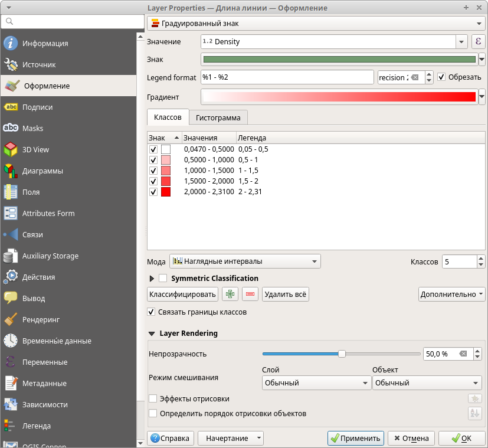This screenshot has height=448, width=488.
Task: Click the Legend format input field
Action: pyautogui.click(x=287, y=77)
